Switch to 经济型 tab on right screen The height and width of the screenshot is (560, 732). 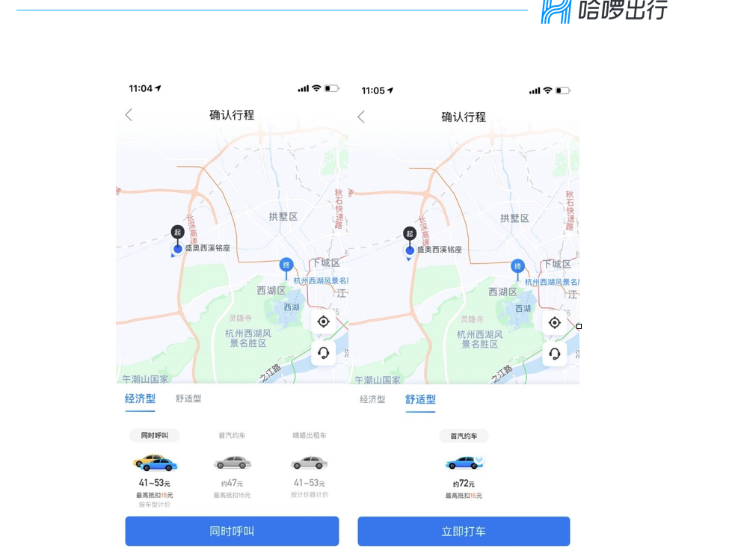click(372, 399)
